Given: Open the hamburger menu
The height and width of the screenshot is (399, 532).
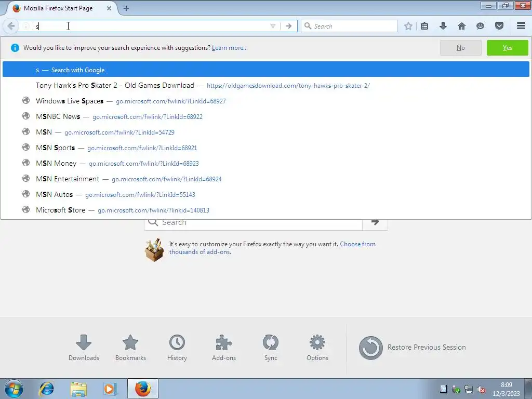Looking at the screenshot, I should [x=521, y=26].
